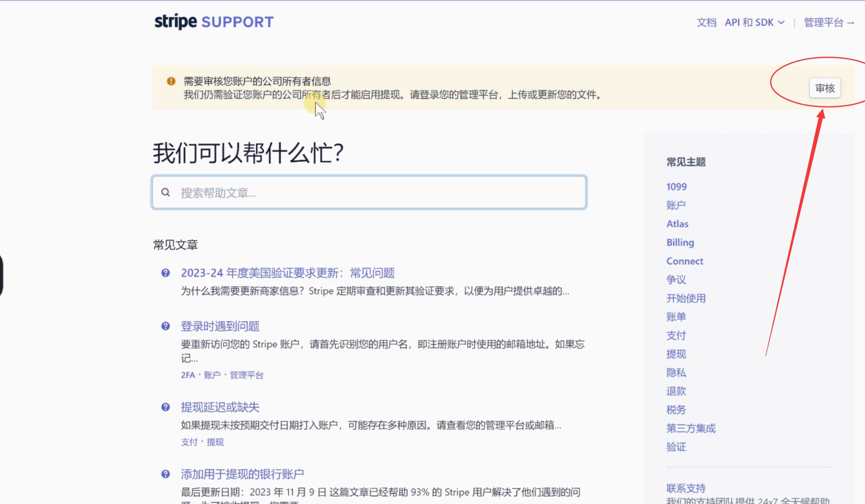
Task: Click the orange warning icon in banner
Action: 171,81
